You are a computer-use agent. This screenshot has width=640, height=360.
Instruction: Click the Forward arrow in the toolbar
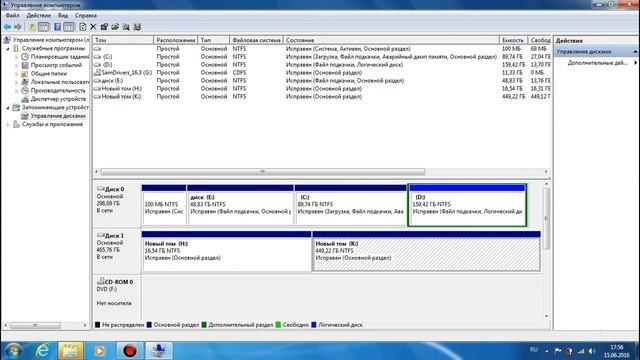tap(18, 27)
